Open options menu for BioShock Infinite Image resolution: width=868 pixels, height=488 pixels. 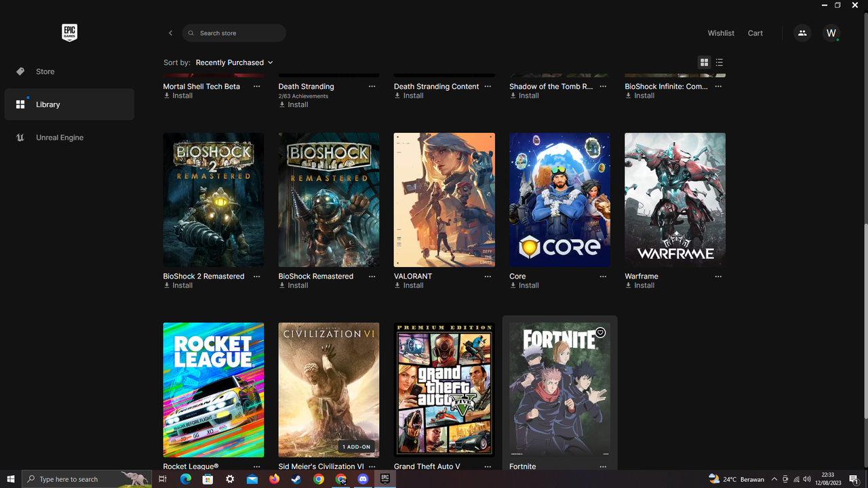718,87
